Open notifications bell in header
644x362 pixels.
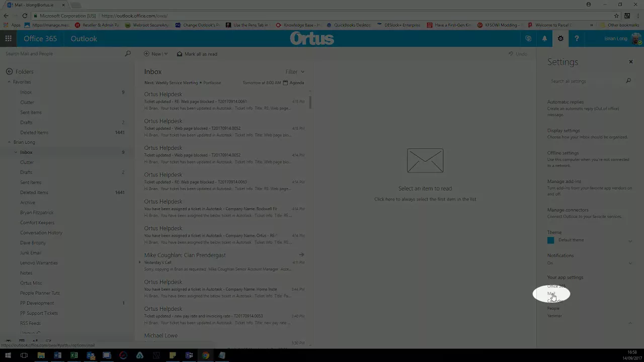click(x=544, y=39)
